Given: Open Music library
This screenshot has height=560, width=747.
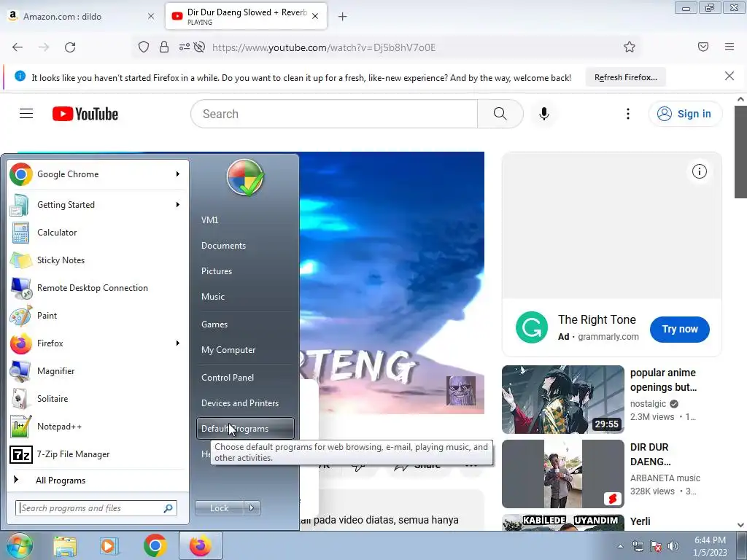Looking at the screenshot, I should (245, 297).
